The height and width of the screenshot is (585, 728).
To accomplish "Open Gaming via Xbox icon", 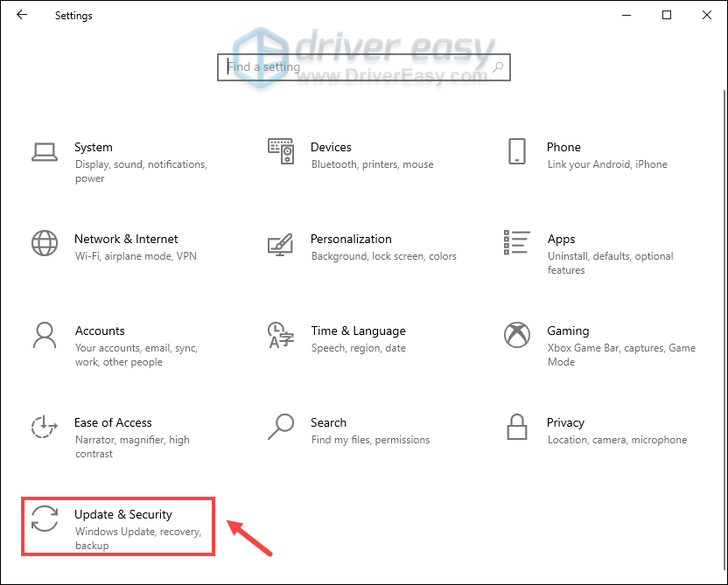I will (516, 335).
